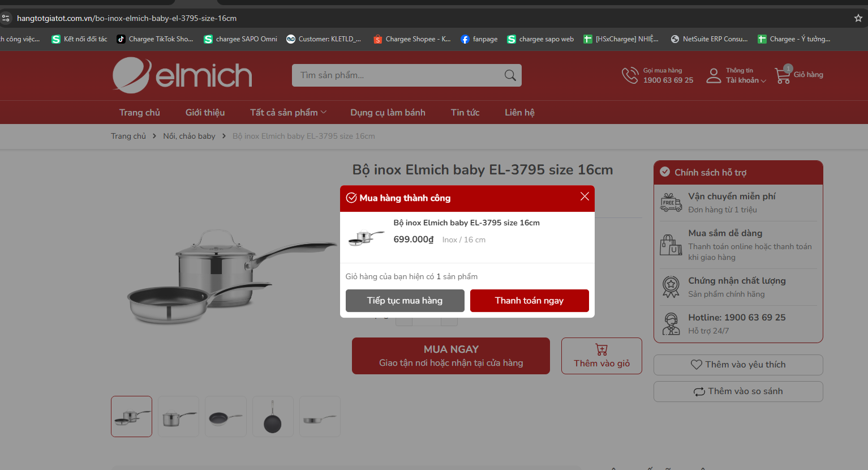Image resolution: width=868 pixels, height=470 pixels.
Task: Click Thanh toán ngay button
Action: pos(530,301)
